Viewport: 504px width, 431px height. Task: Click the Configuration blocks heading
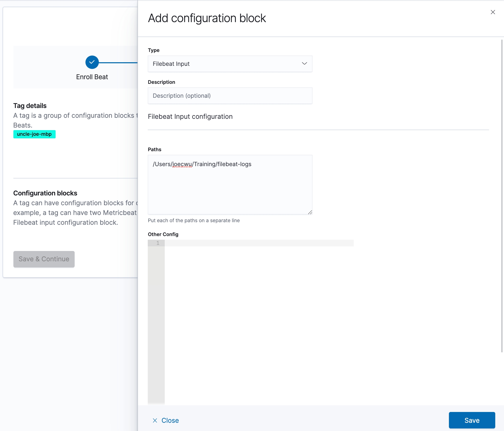(x=45, y=193)
